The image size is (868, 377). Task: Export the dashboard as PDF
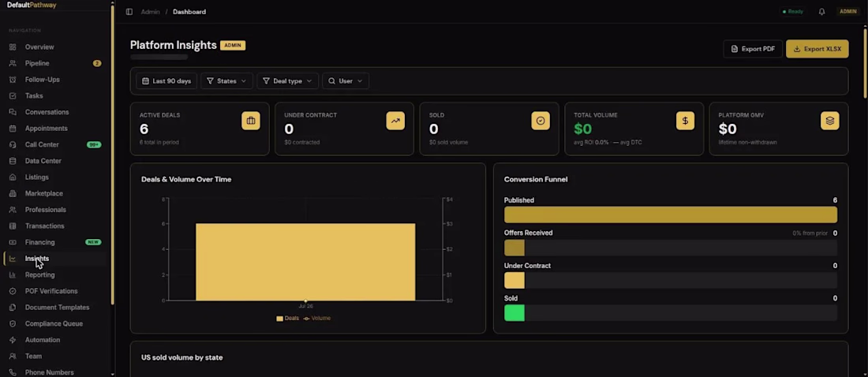[753, 49]
